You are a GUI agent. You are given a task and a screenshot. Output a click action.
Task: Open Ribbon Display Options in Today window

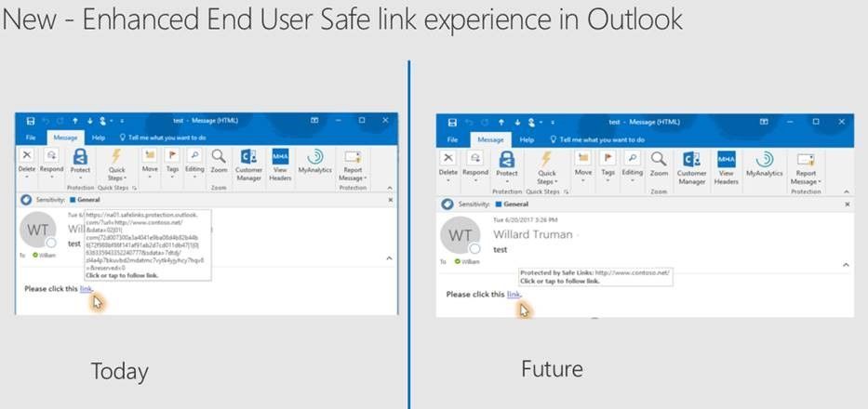(314, 120)
